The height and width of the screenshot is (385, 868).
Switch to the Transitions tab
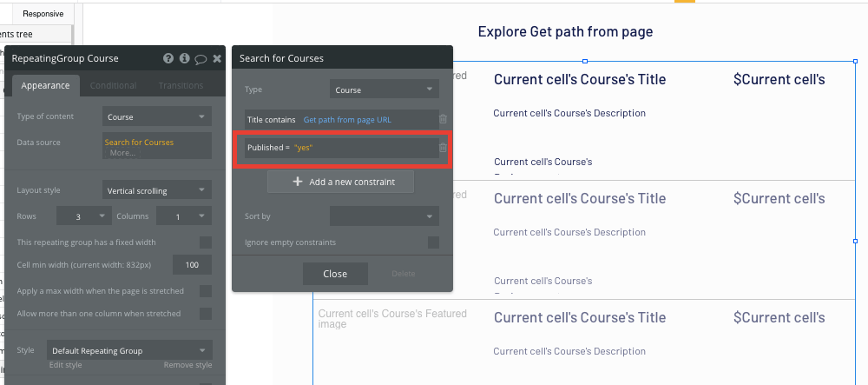click(x=181, y=85)
